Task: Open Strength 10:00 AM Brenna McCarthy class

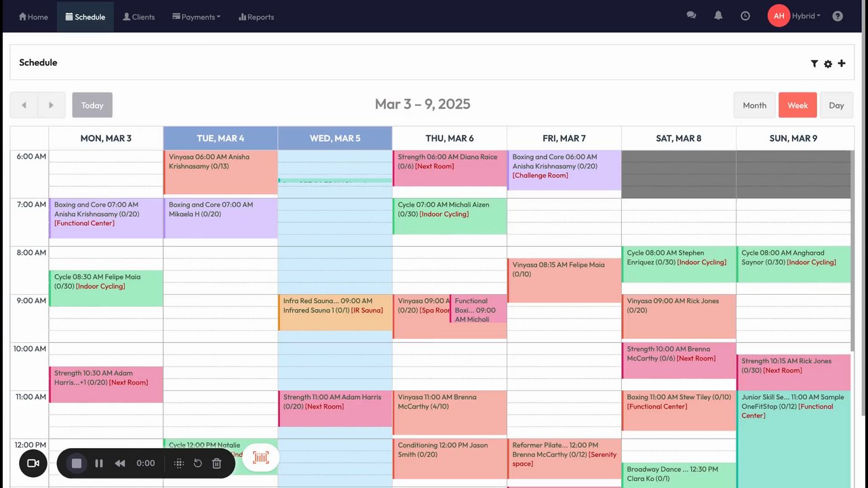Action: 679,361
